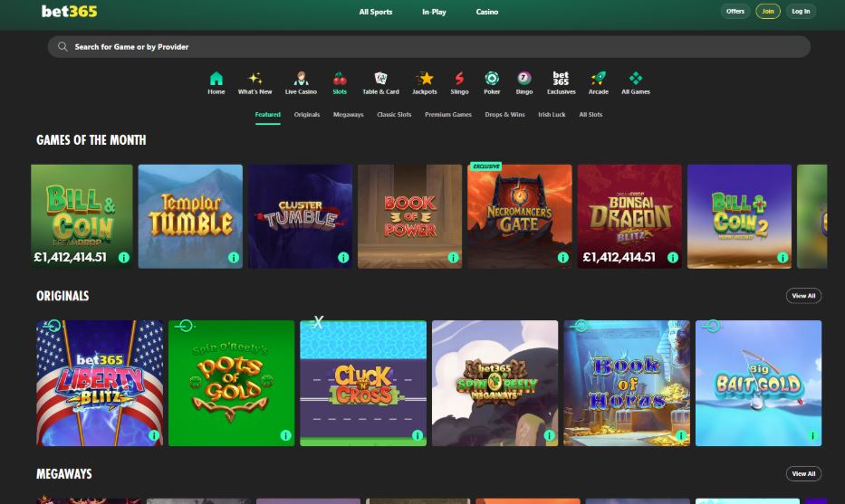Open Casino in top navigation
The width and height of the screenshot is (845, 504).
486,12
